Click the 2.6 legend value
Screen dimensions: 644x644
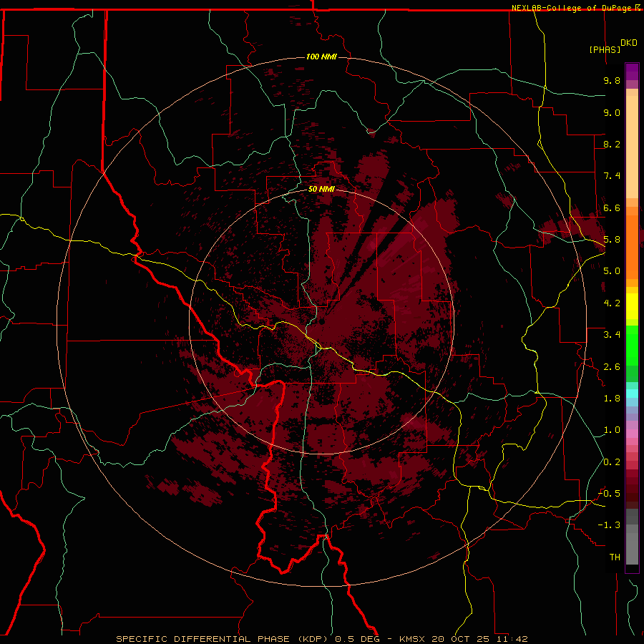click(612, 367)
